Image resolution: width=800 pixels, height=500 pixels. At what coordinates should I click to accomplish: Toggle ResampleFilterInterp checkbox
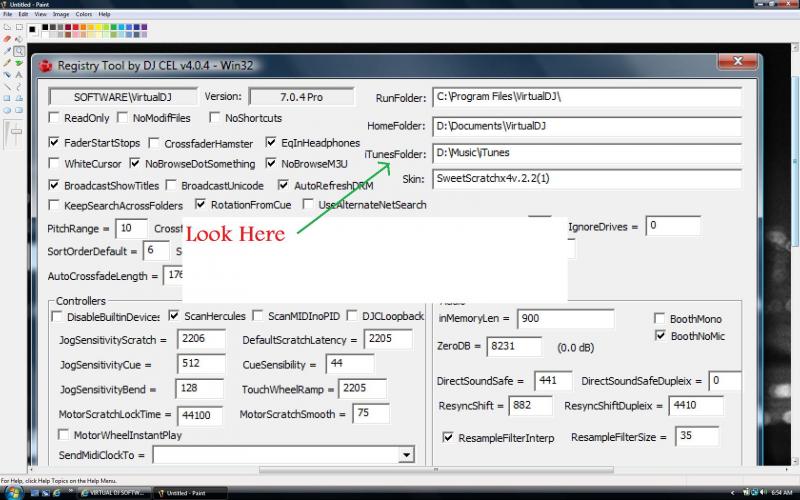coord(448,437)
